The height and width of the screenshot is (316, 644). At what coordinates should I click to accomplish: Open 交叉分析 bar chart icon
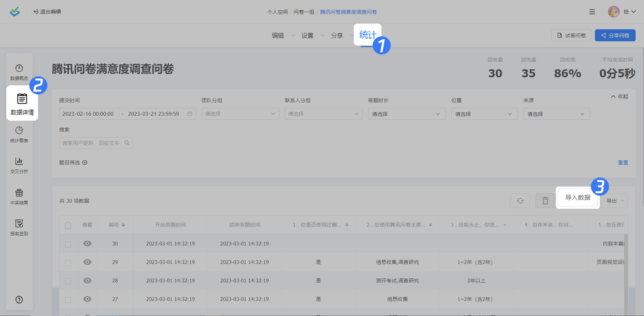point(19,161)
